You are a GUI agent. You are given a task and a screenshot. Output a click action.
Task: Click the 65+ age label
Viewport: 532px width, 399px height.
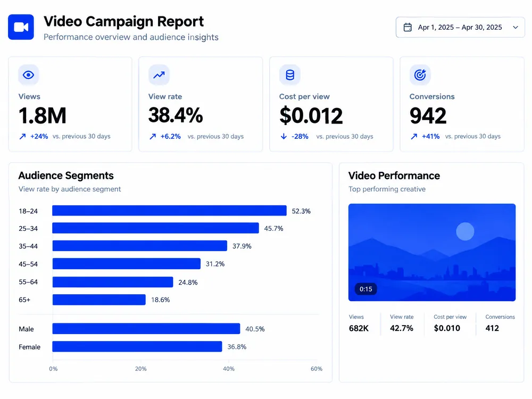(24, 300)
